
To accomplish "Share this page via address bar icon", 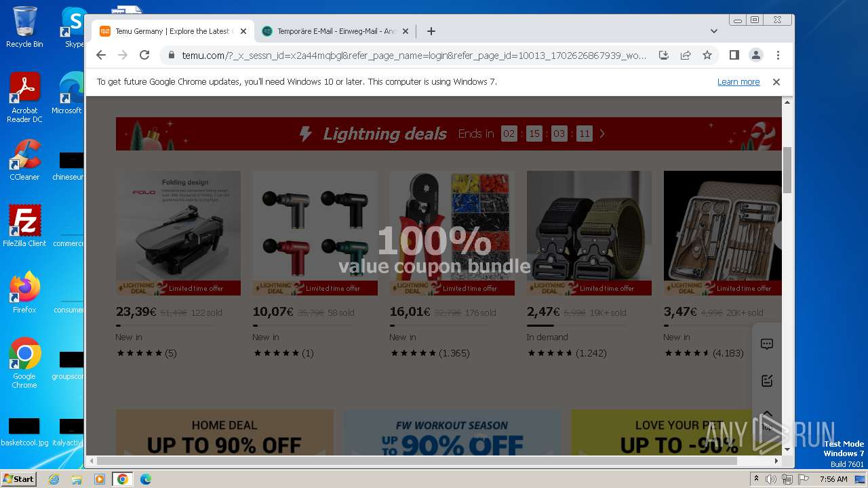I will (x=686, y=55).
